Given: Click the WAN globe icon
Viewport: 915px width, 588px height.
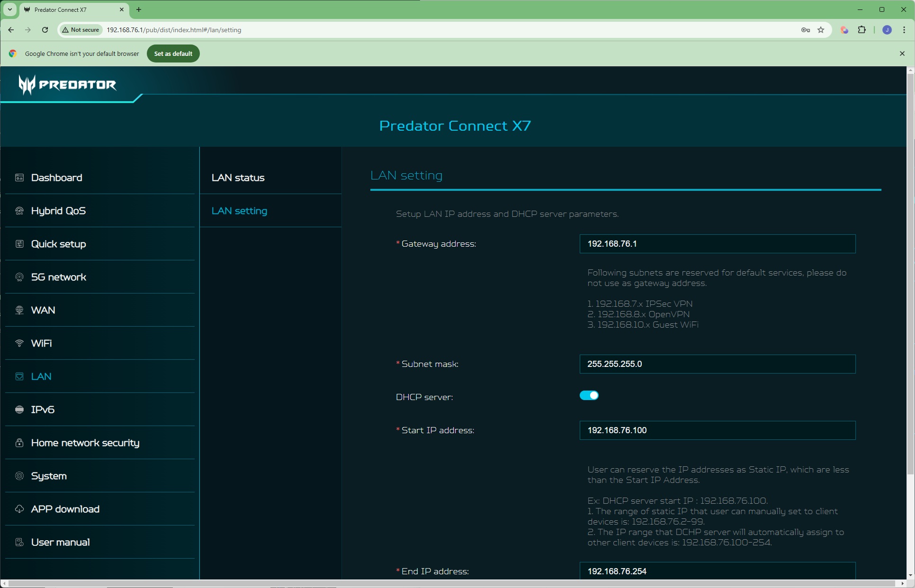Looking at the screenshot, I should click(x=19, y=310).
